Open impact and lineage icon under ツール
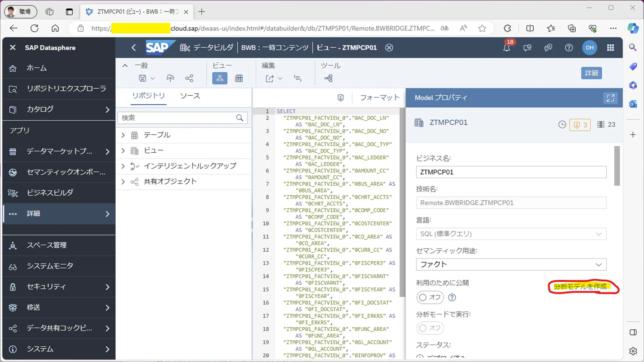The height and width of the screenshot is (362, 644). pos(328,78)
